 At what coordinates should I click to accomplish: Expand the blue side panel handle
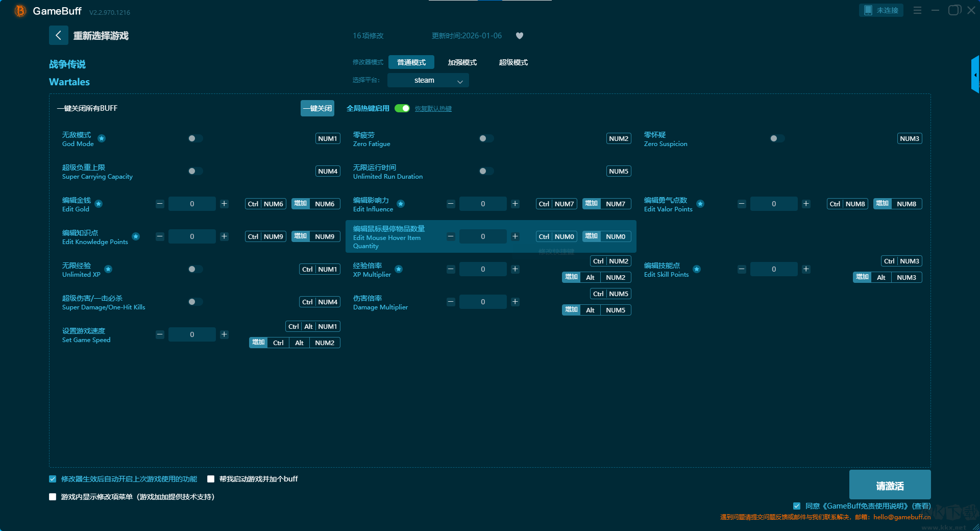point(975,75)
